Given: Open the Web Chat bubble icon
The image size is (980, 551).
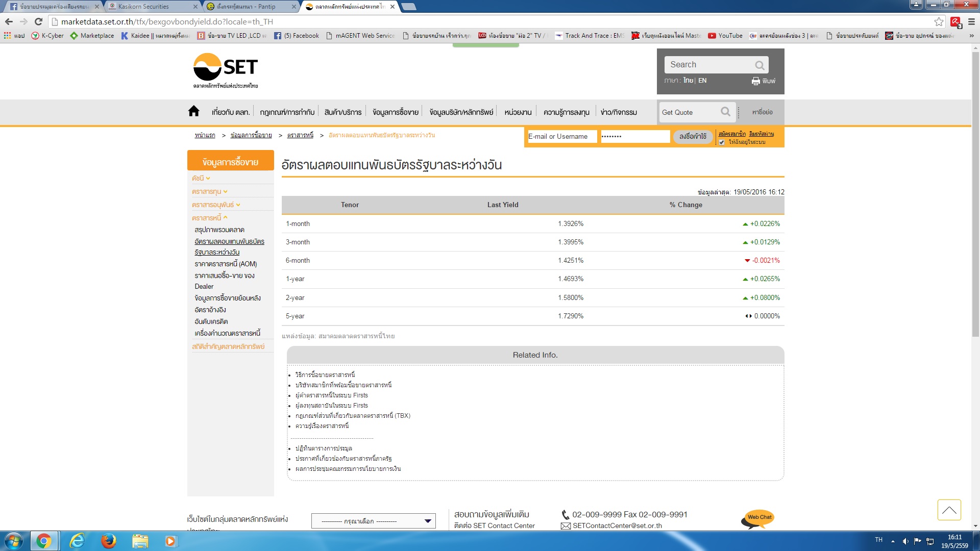Looking at the screenshot, I should click(757, 519).
